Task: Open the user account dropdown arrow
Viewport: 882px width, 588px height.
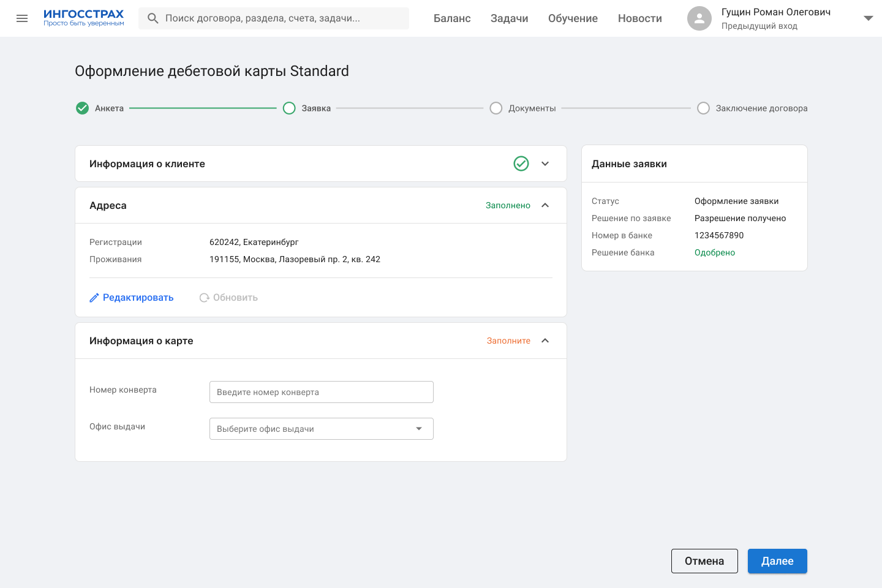Action: tap(868, 18)
